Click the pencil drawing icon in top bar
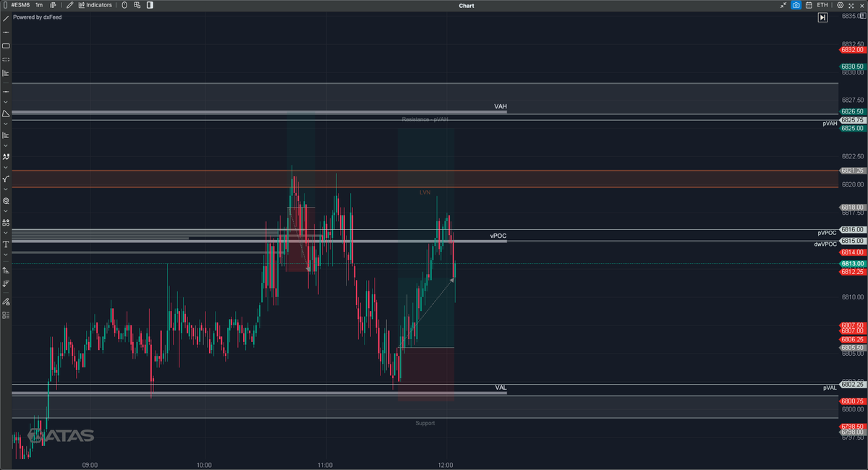Screen dimensions: 868x470 point(69,5)
